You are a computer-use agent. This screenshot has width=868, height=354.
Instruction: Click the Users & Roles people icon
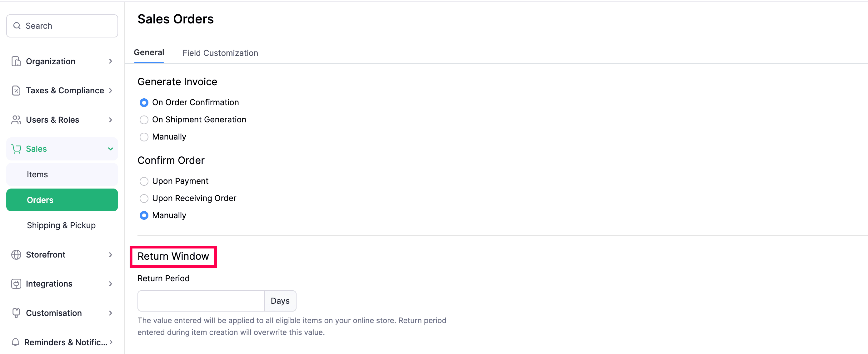16,120
